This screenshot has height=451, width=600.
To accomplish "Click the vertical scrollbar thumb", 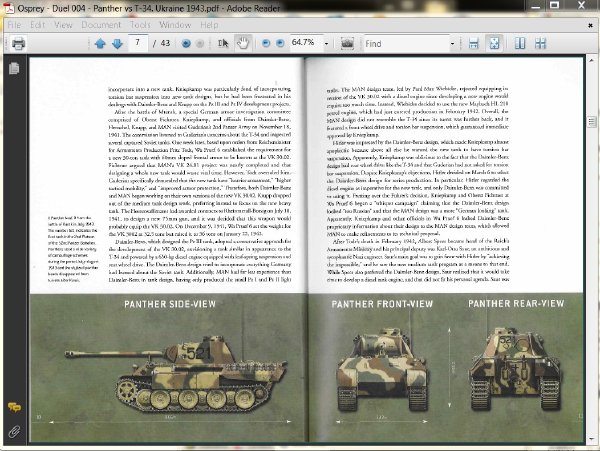I will tap(592, 122).
